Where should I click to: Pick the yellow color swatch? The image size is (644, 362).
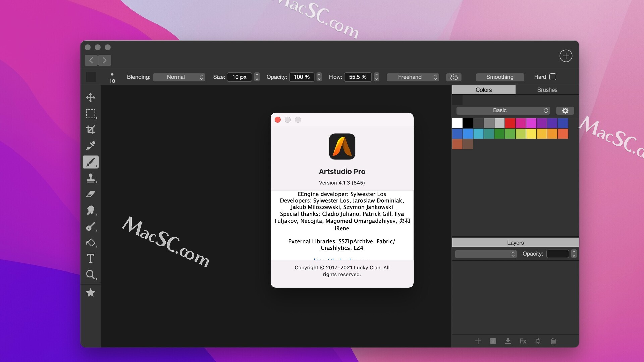(531, 134)
